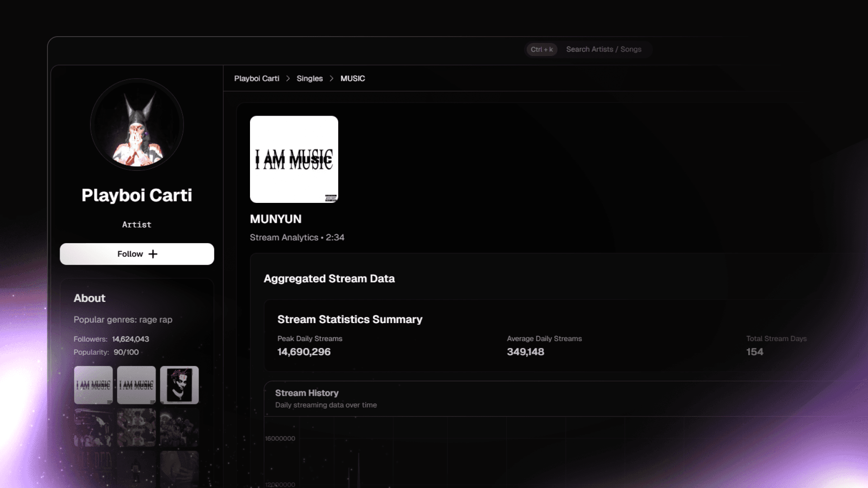The height and width of the screenshot is (488, 868).
Task: Select second I AM MUSIC album thumbnail
Action: point(136,385)
